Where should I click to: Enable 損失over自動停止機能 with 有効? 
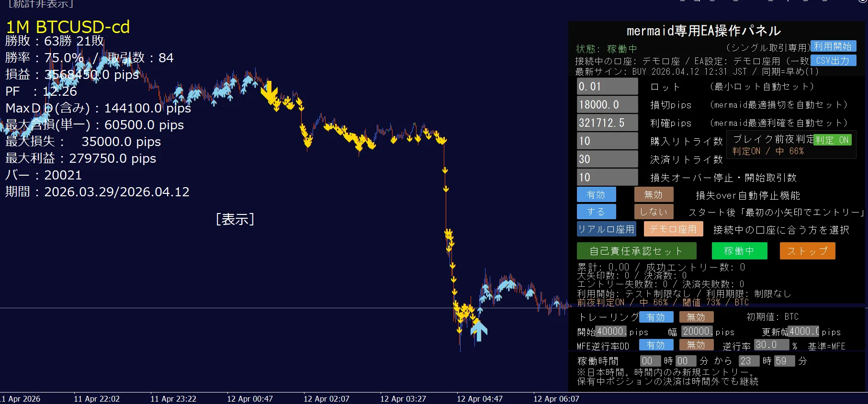pyautogui.click(x=596, y=195)
